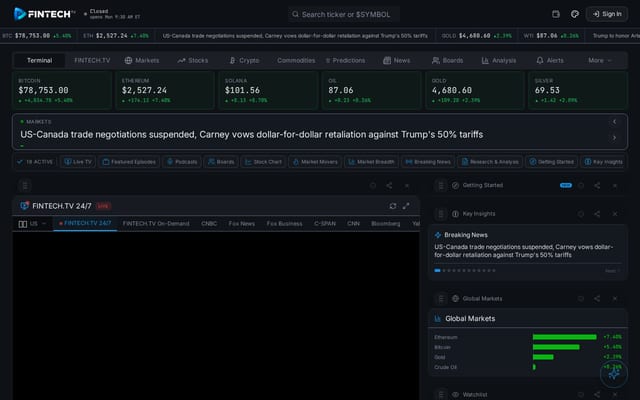The height and width of the screenshot is (400, 640).
Task: Toggle the Market Movers widget chip
Action: [315, 162]
